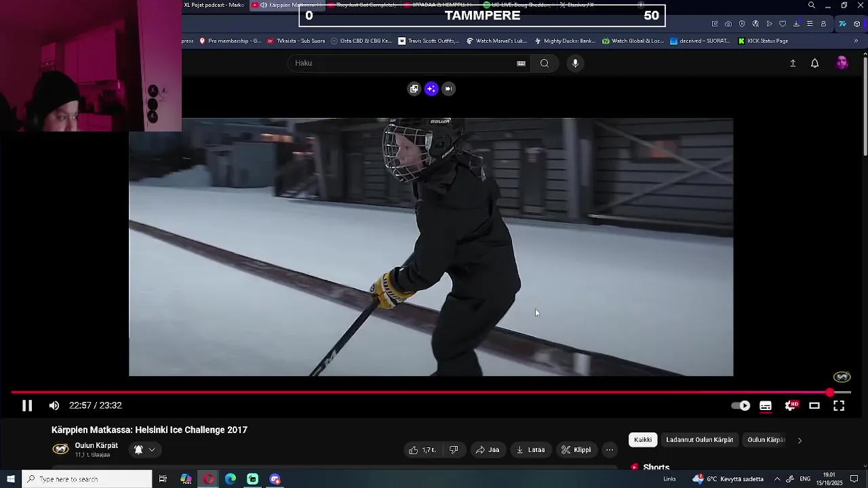Open the Watch Marvel's bookmark
The width and height of the screenshot is (868, 488).
(496, 41)
